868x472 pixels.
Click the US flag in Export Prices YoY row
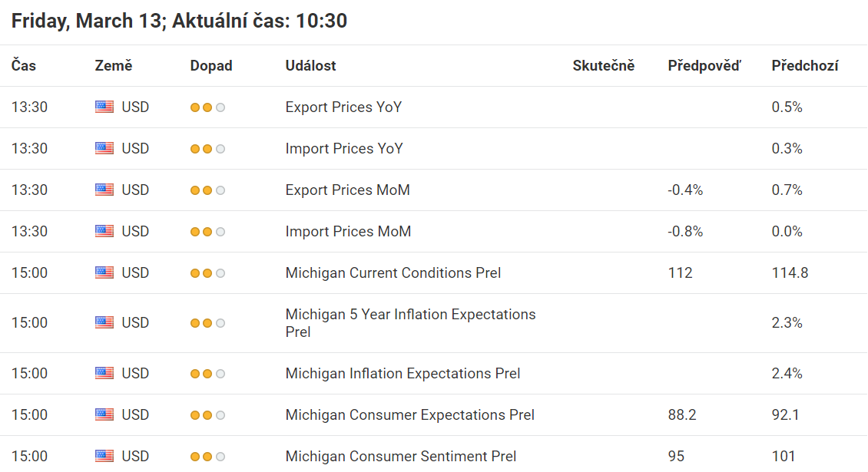tap(104, 107)
